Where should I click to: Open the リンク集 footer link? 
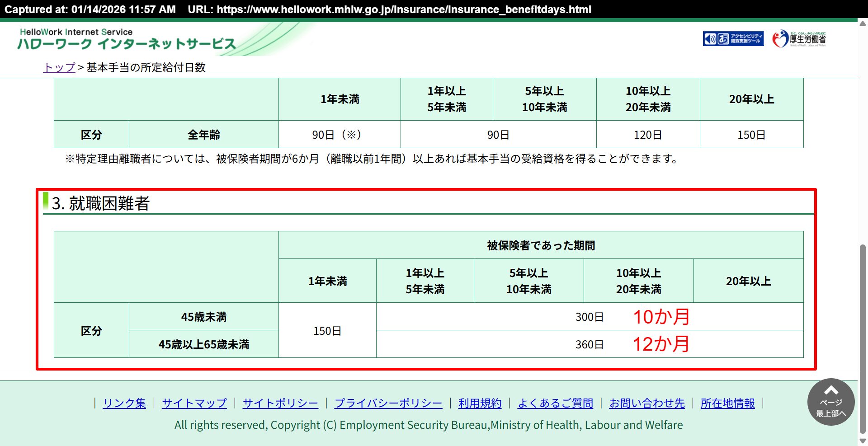tap(124, 403)
